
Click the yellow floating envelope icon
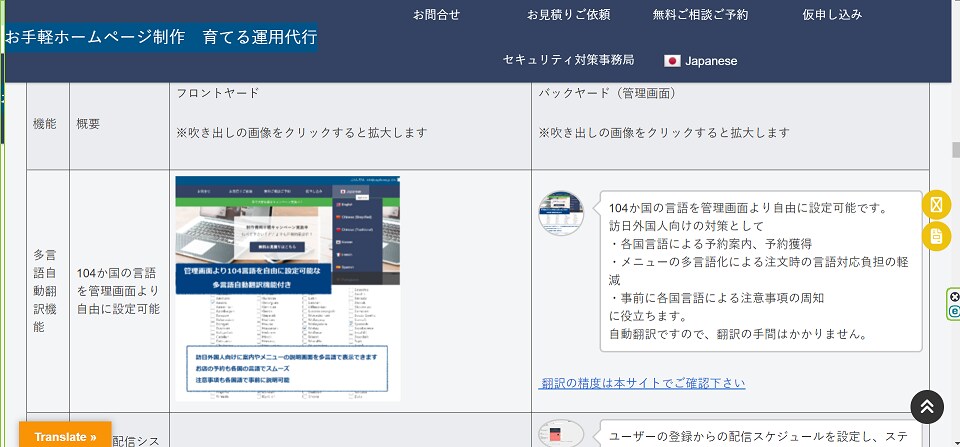click(x=936, y=205)
